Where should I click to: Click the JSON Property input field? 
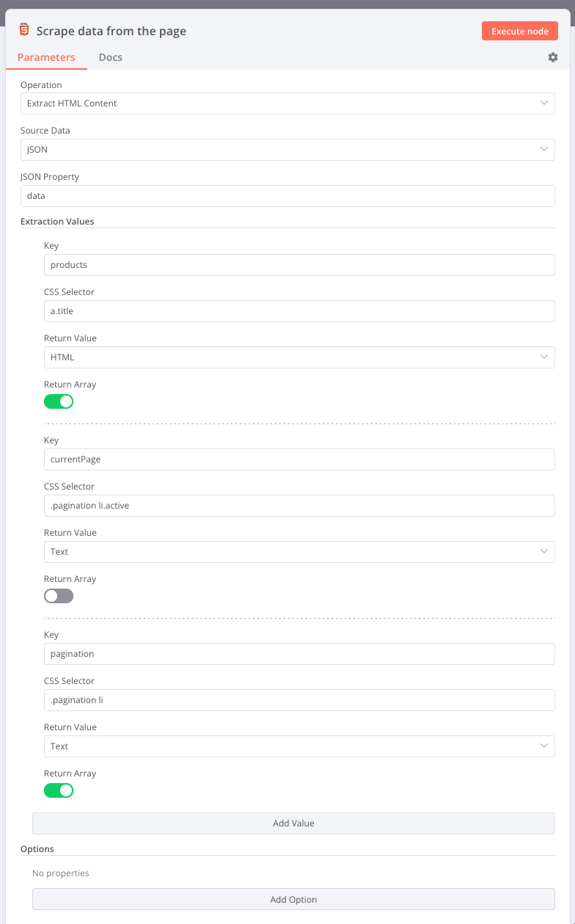[x=288, y=196]
